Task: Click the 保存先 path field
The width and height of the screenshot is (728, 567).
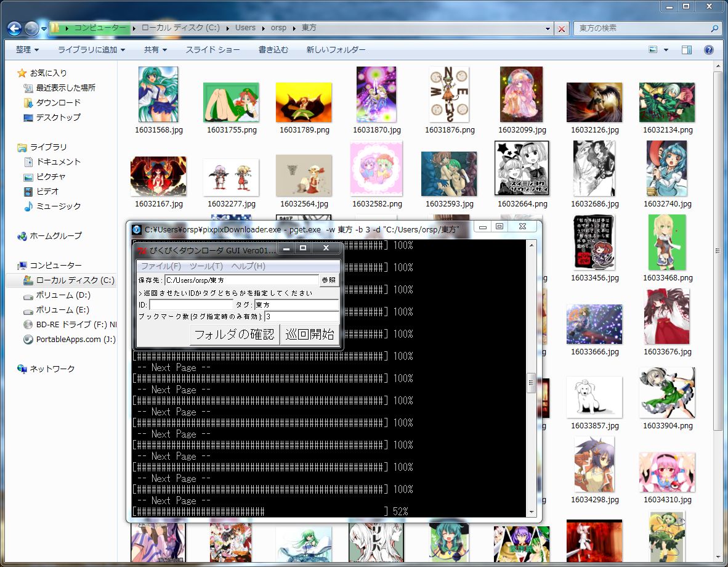Action: 241,280
